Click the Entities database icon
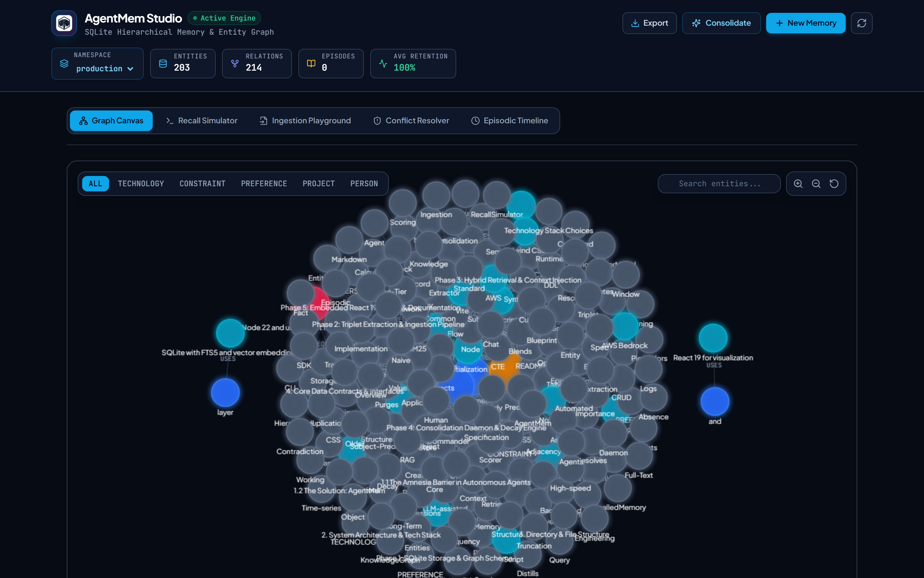Viewport: 924px width, 578px height. 163,64
